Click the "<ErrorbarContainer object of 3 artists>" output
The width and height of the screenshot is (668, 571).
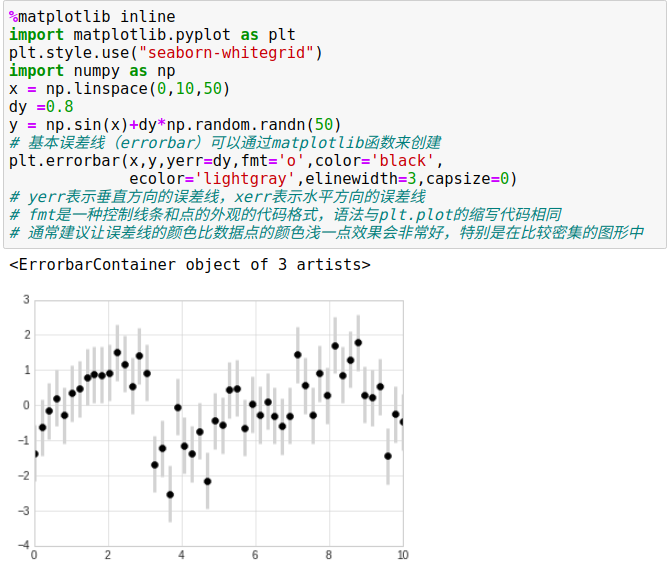click(x=190, y=265)
